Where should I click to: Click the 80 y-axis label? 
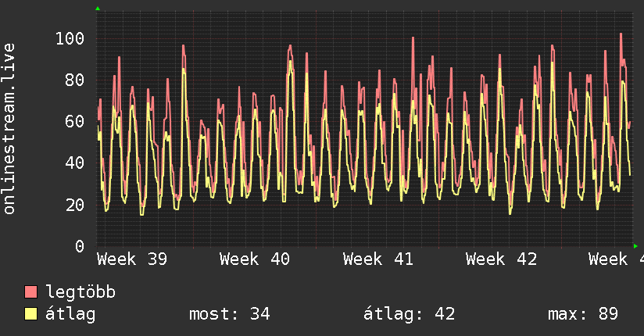(x=75, y=80)
